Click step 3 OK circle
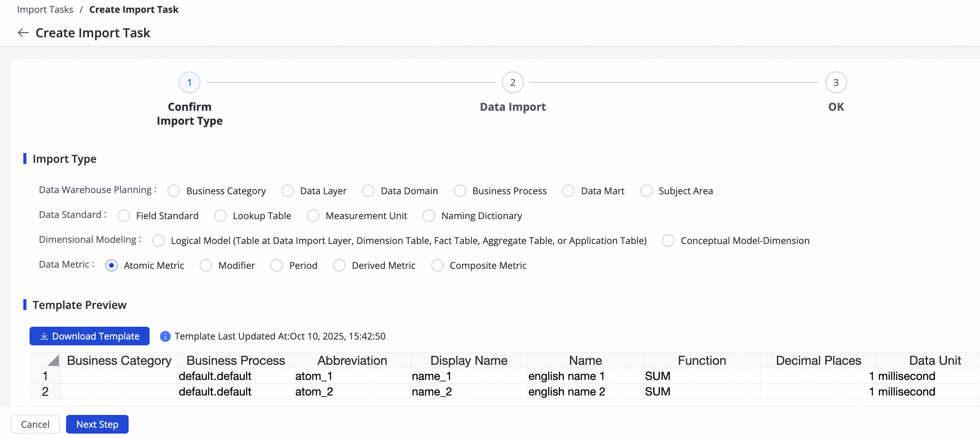Viewport: 980px width, 439px height. (836, 82)
